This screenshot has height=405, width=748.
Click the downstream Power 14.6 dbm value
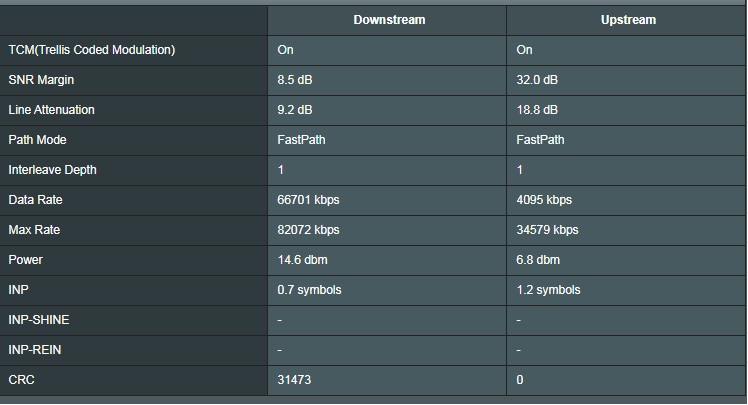click(x=302, y=260)
